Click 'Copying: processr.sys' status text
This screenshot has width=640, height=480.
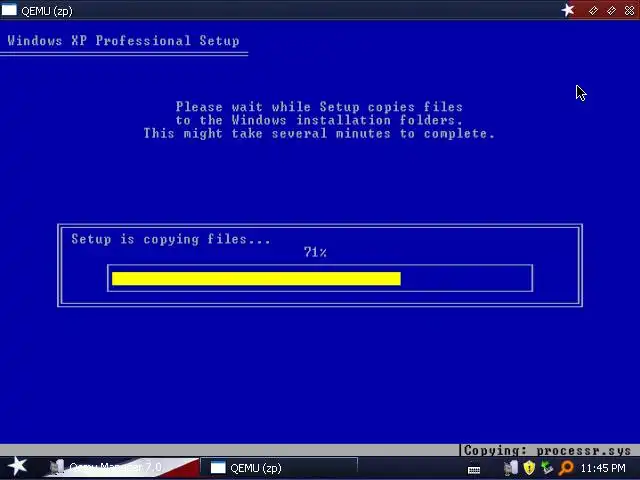click(547, 451)
